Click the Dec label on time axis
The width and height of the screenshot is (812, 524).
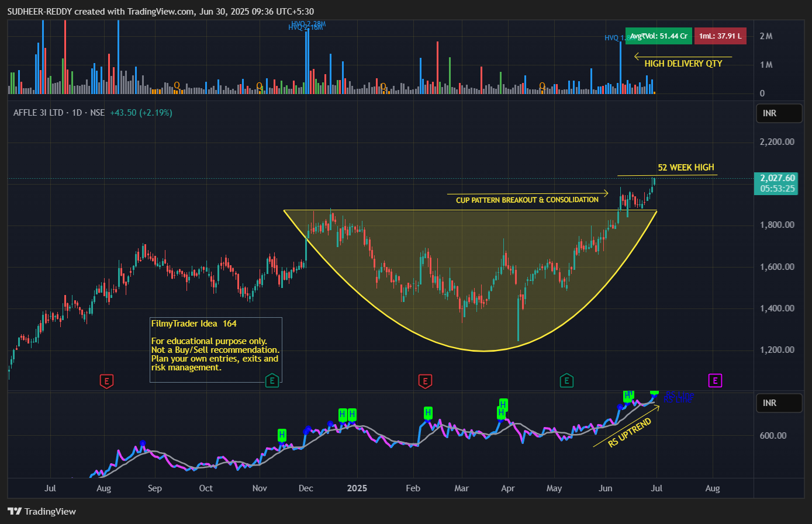point(306,488)
